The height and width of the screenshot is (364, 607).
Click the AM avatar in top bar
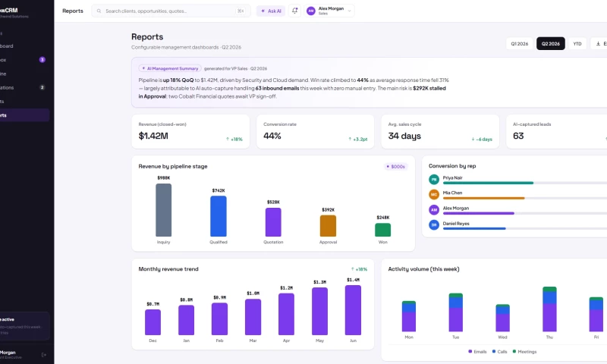[x=311, y=11]
